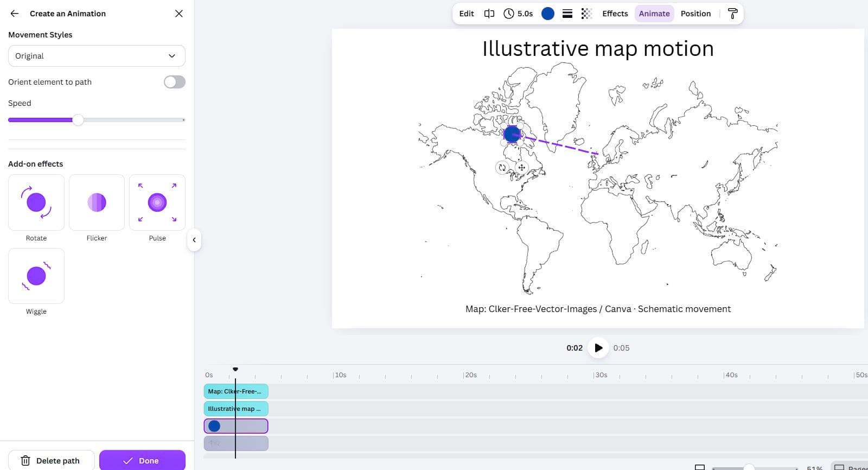The height and width of the screenshot is (470, 868).
Task: Open the Movement Styles dropdown showing Original
Action: pyautogui.click(x=97, y=56)
